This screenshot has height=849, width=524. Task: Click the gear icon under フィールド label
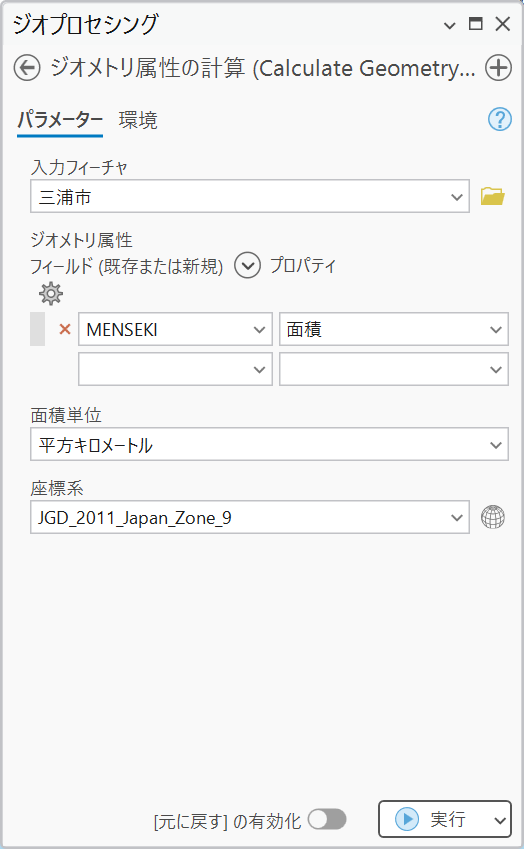point(51,293)
